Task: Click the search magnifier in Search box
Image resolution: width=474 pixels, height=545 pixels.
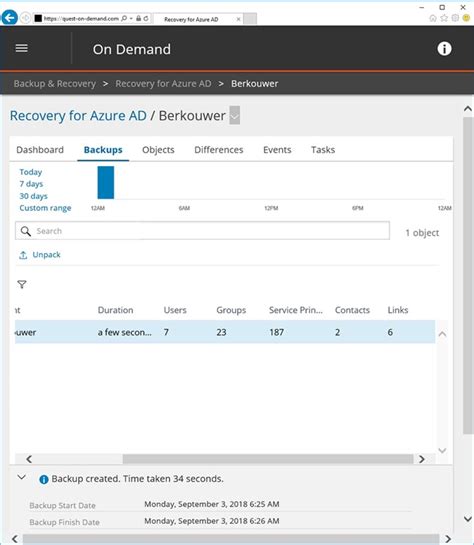Action: coord(26,231)
